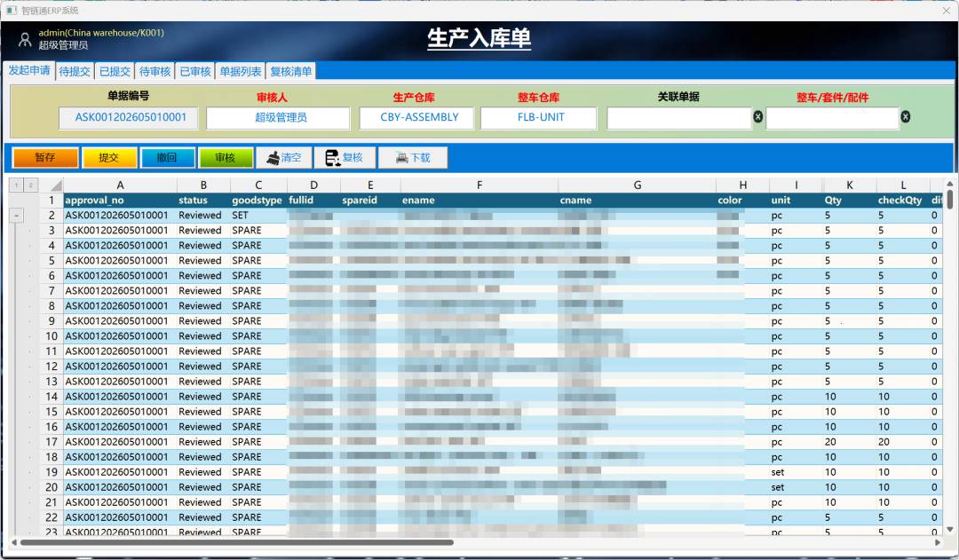Click the scroll-down arrow of the grid
Image resolution: width=959 pixels, height=560 pixels.
949,530
